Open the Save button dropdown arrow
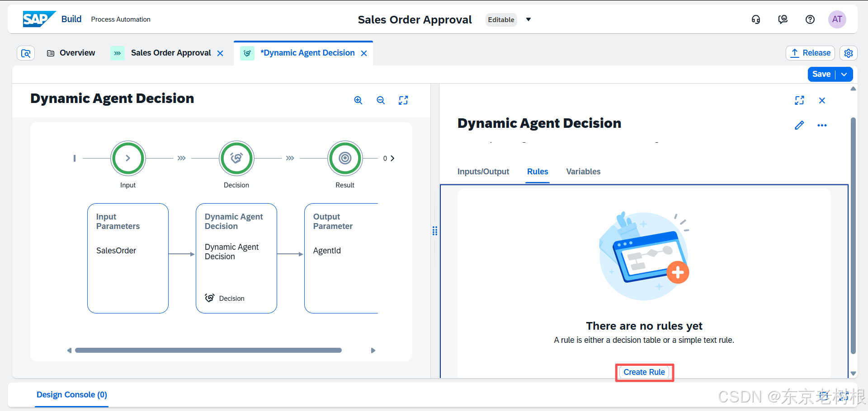 point(844,75)
